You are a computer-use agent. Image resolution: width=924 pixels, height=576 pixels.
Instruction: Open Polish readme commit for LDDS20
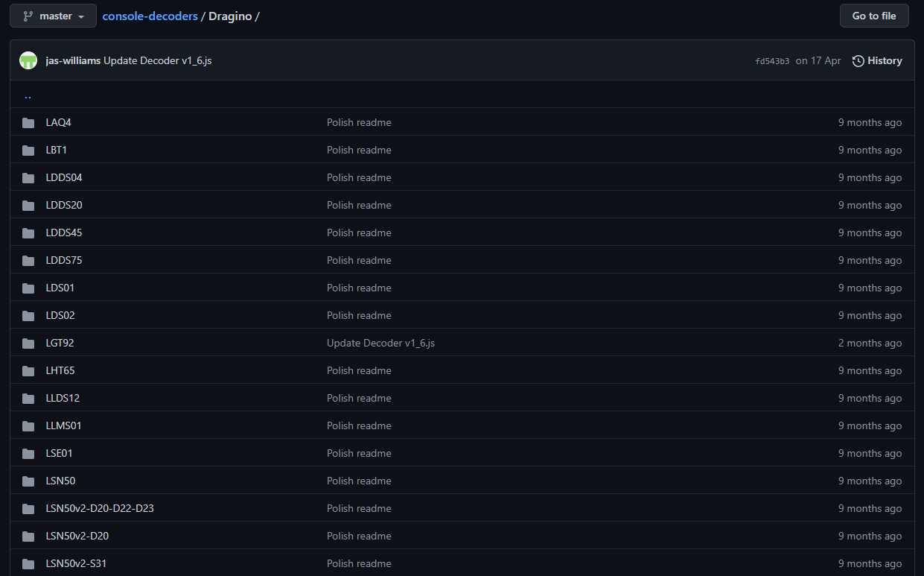(359, 205)
